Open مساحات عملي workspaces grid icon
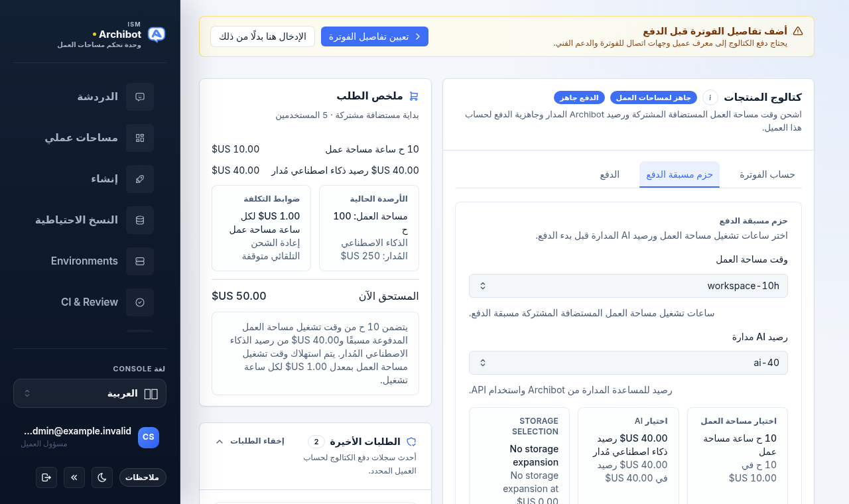 pyautogui.click(x=140, y=138)
